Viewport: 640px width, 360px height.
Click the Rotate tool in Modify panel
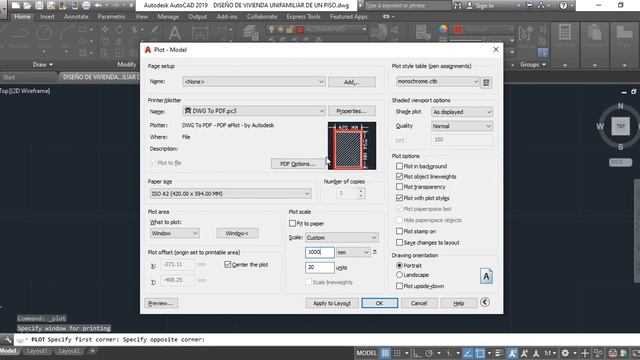[119, 29]
